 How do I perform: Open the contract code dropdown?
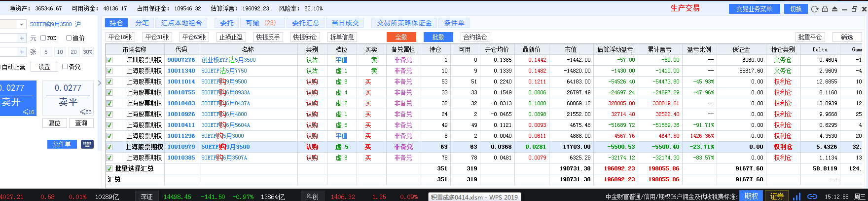[x=21, y=24]
